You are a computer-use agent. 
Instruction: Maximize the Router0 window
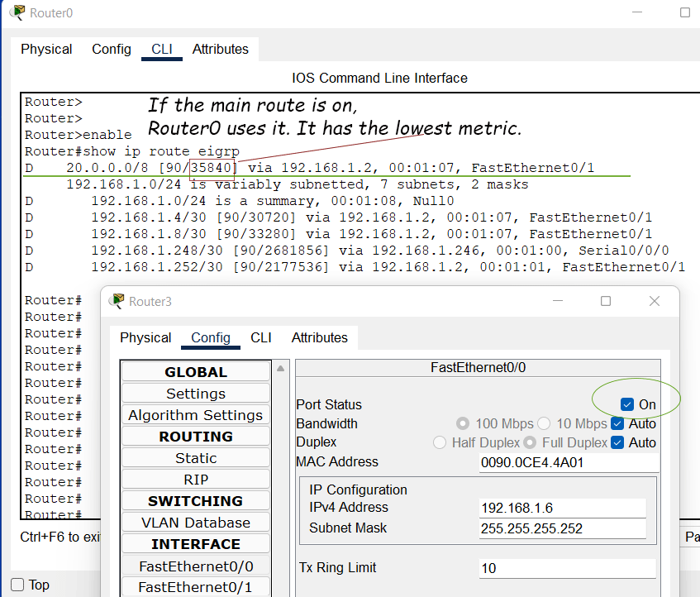coord(685,12)
